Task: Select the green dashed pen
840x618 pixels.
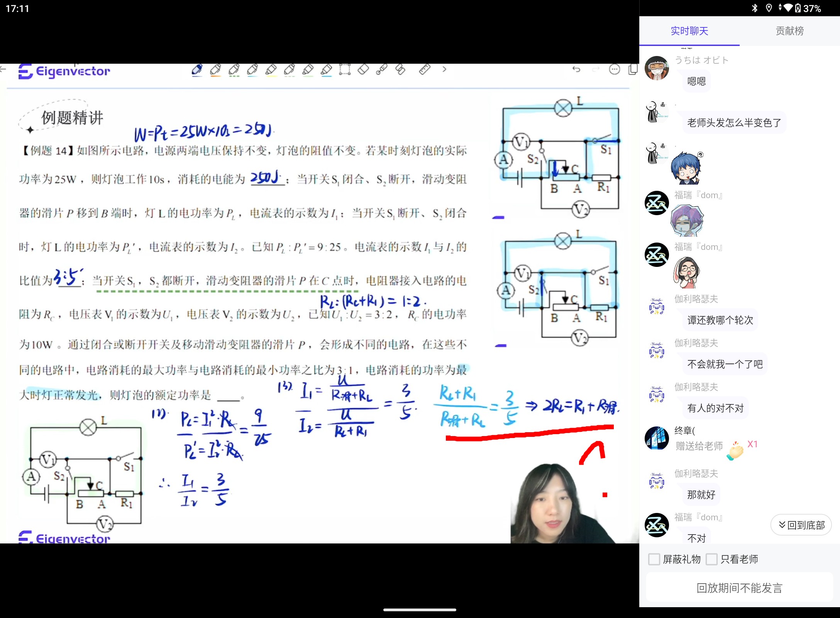Action: pos(234,70)
